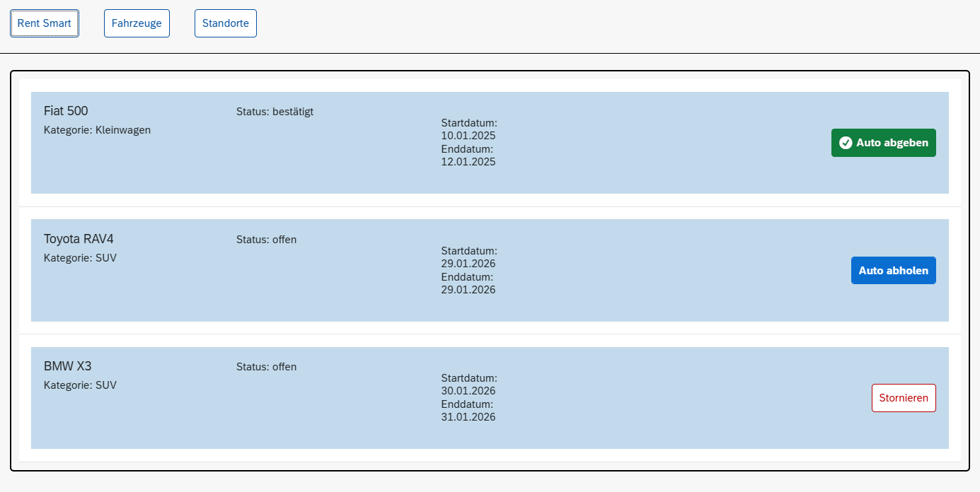Click the 'Kategorie: Kleinwagen' label
The width and height of the screenshot is (980, 492).
pyautogui.click(x=97, y=130)
